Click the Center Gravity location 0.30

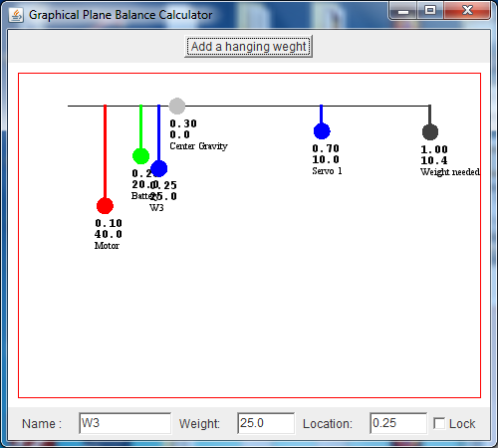183,123
